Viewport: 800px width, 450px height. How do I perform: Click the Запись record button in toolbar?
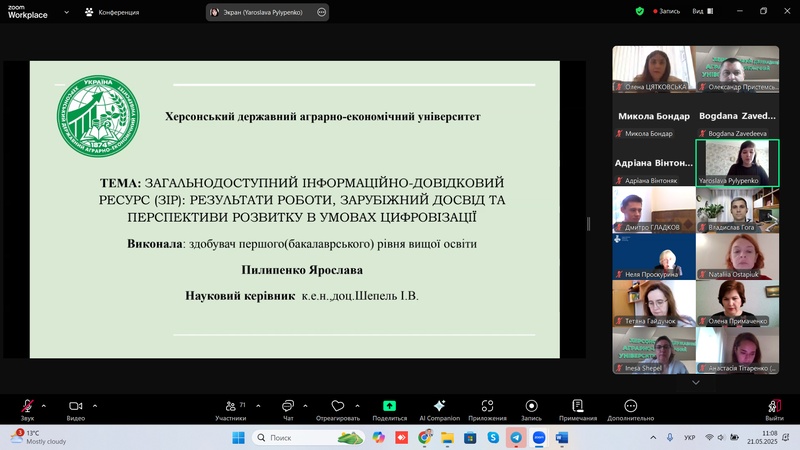[x=531, y=410]
